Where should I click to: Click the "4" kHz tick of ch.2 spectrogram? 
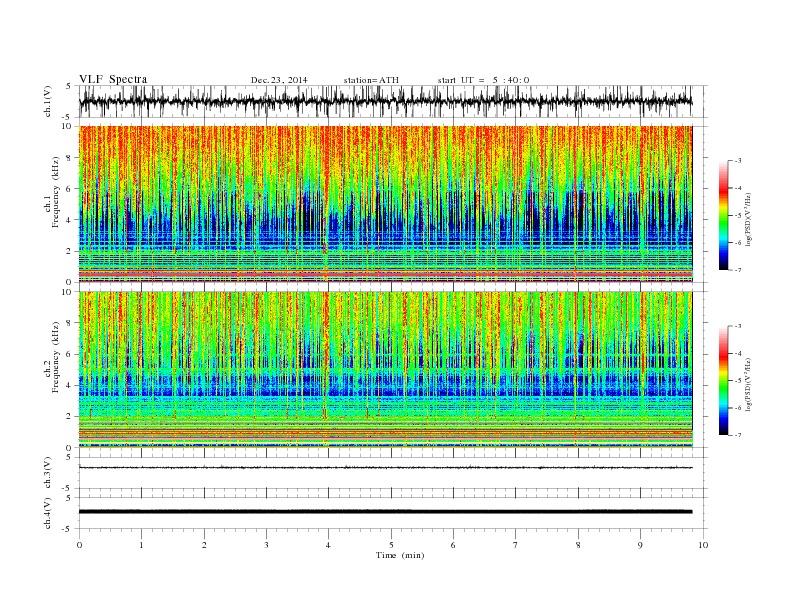[70, 385]
